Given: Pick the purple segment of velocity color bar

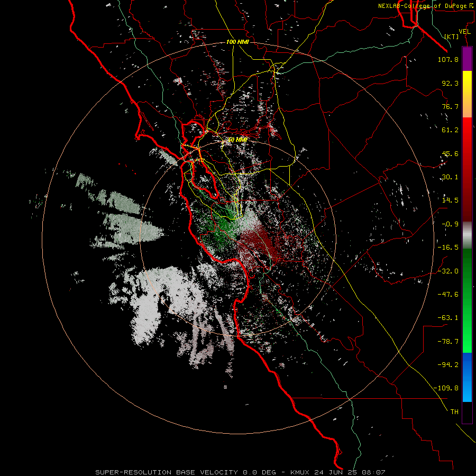Looking at the screenshot, I should point(467,59).
